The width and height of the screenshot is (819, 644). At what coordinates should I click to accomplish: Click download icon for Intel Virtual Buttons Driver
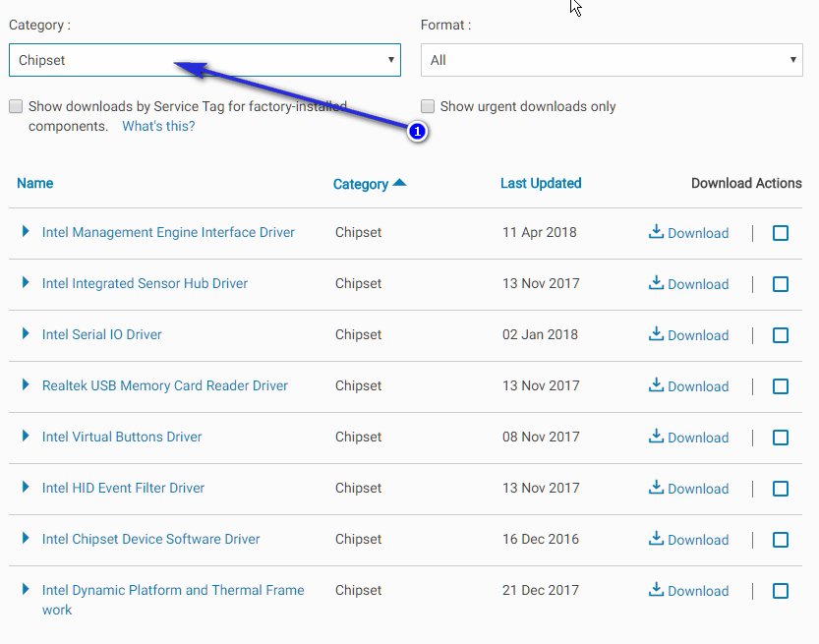point(656,437)
